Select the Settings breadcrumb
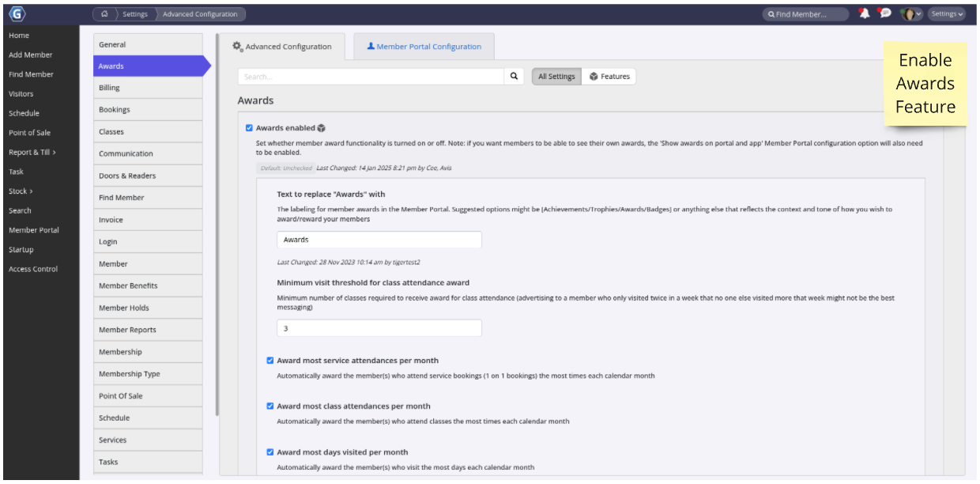The height and width of the screenshot is (484, 980). [x=134, y=14]
